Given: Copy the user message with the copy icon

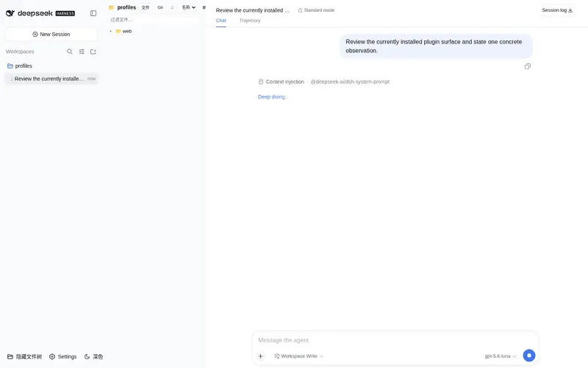Looking at the screenshot, I should [527, 66].
